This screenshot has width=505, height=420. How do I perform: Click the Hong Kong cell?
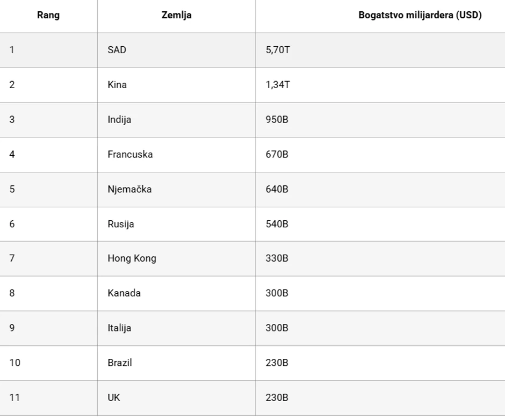click(x=132, y=258)
